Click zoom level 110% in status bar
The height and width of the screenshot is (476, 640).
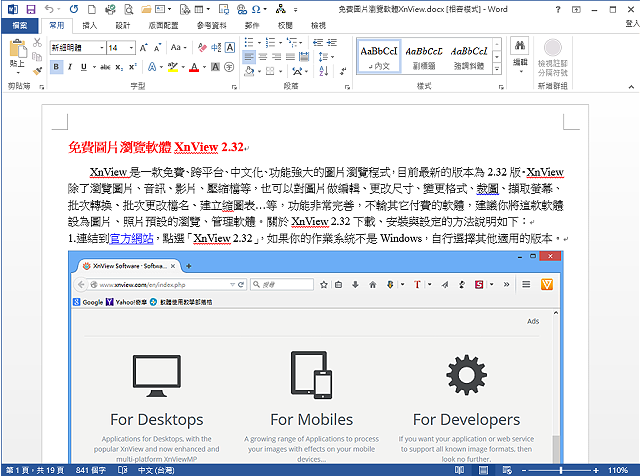618,470
